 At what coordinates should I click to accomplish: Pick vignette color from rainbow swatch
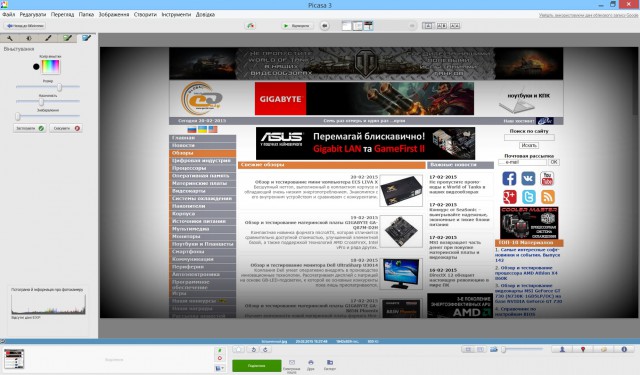click(x=51, y=67)
